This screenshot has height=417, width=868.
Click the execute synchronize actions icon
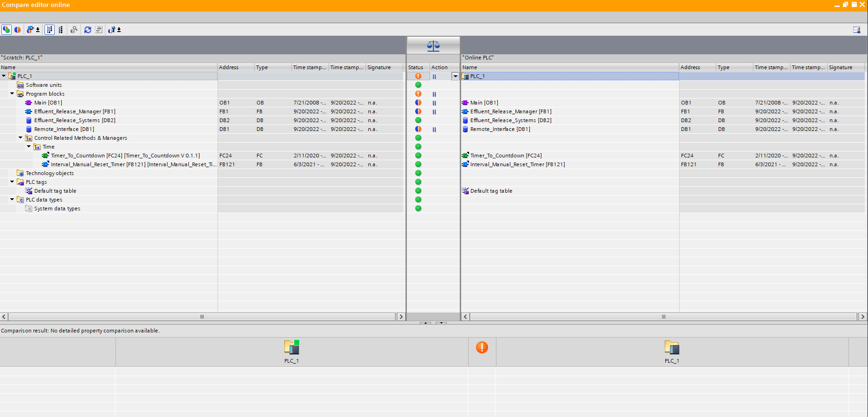pyautogui.click(x=99, y=30)
